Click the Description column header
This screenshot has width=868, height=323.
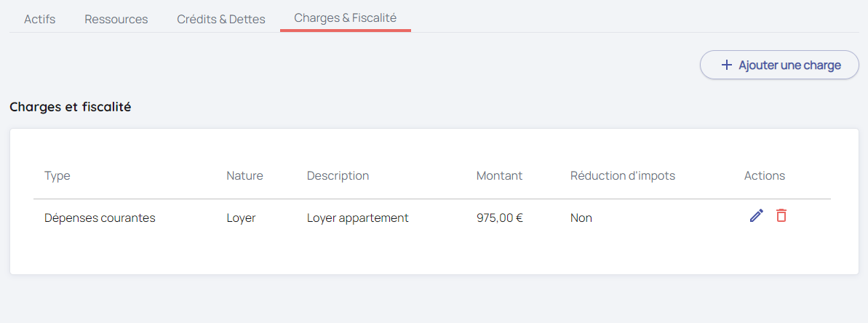pos(338,175)
